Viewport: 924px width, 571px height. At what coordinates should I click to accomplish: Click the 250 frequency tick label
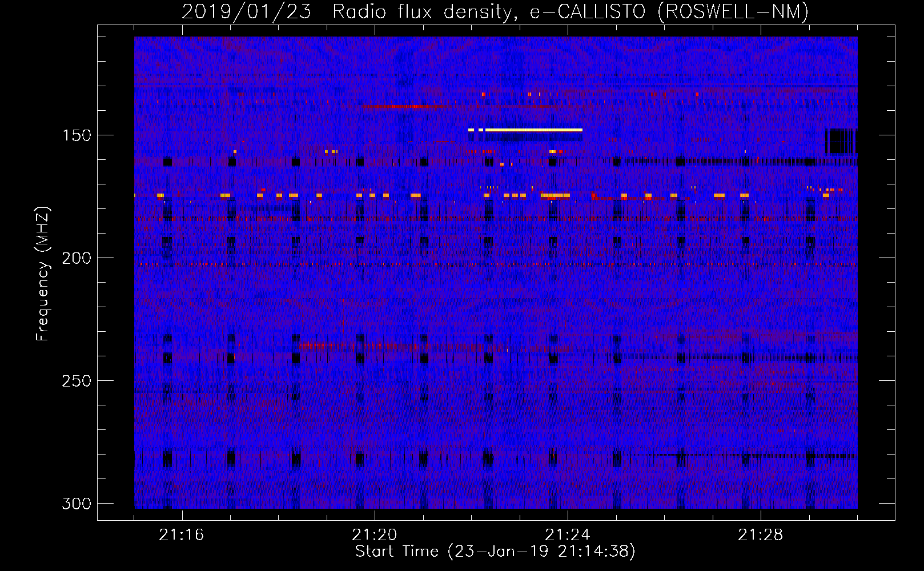tap(77, 381)
